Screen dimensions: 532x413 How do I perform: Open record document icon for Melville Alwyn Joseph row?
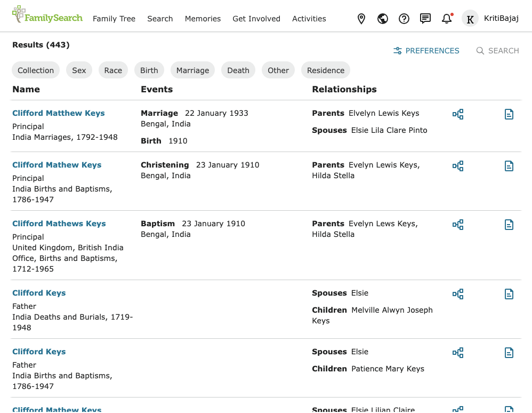[x=509, y=294]
